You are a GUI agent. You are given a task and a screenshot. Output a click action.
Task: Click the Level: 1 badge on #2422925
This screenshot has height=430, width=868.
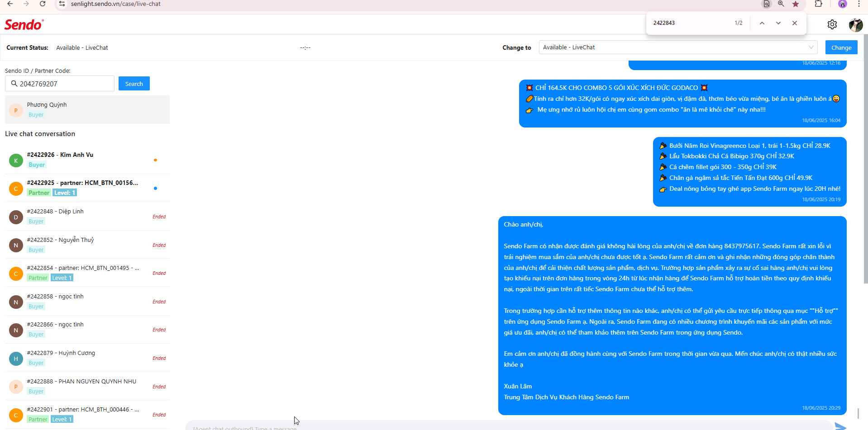click(65, 193)
